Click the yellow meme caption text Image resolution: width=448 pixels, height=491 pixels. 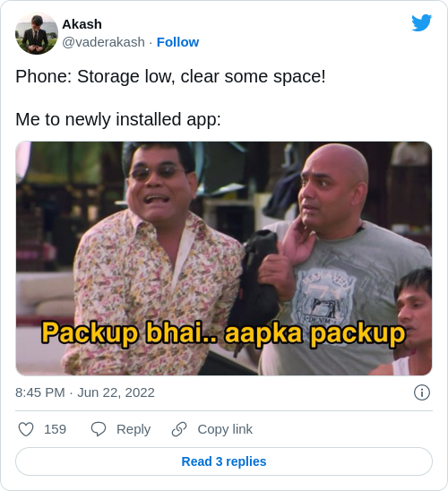coord(223,333)
